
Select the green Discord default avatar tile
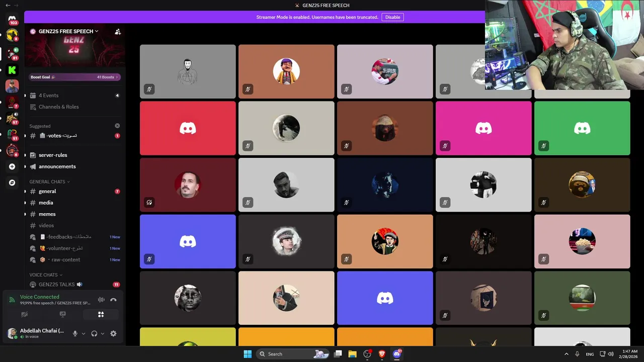click(582, 128)
